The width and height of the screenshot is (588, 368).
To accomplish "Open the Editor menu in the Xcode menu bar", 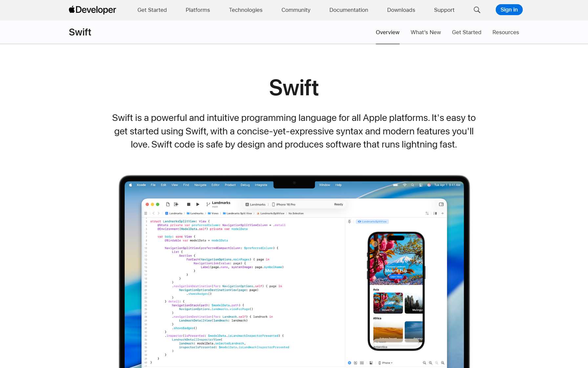I will pyautogui.click(x=216, y=185).
